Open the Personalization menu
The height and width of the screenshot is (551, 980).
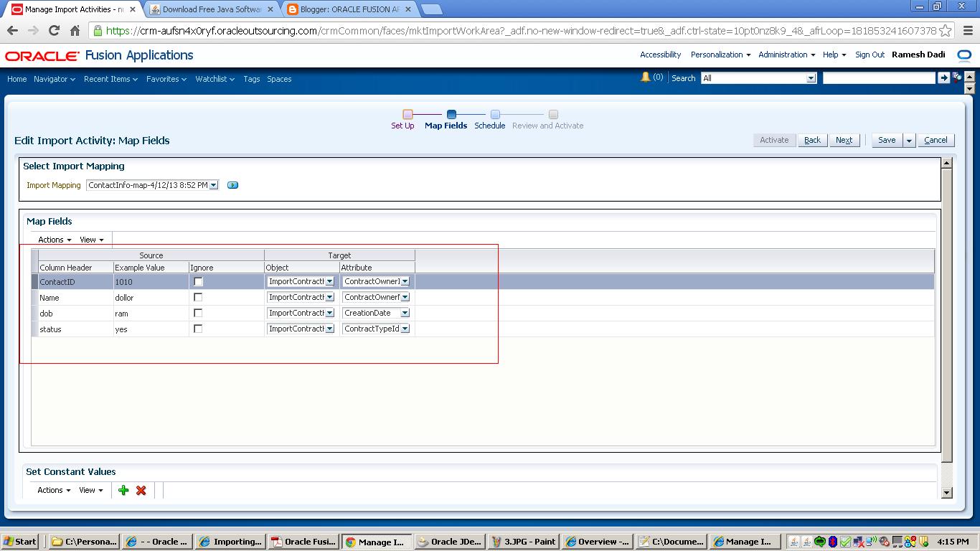tap(720, 55)
